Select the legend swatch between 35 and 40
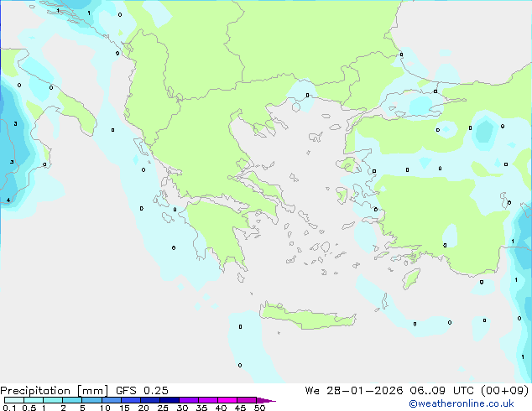 pos(207,400)
